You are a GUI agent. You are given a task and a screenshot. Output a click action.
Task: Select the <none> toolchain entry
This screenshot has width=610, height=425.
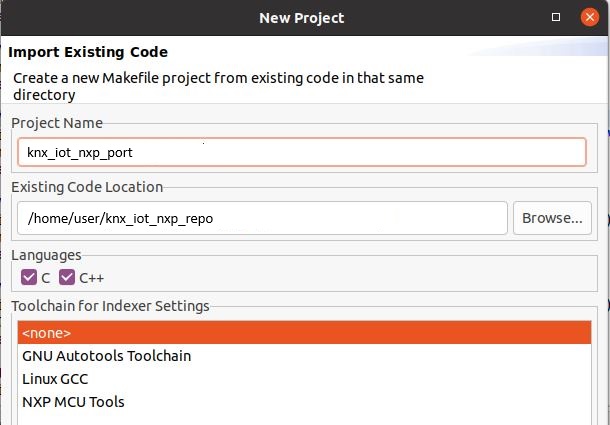point(304,333)
